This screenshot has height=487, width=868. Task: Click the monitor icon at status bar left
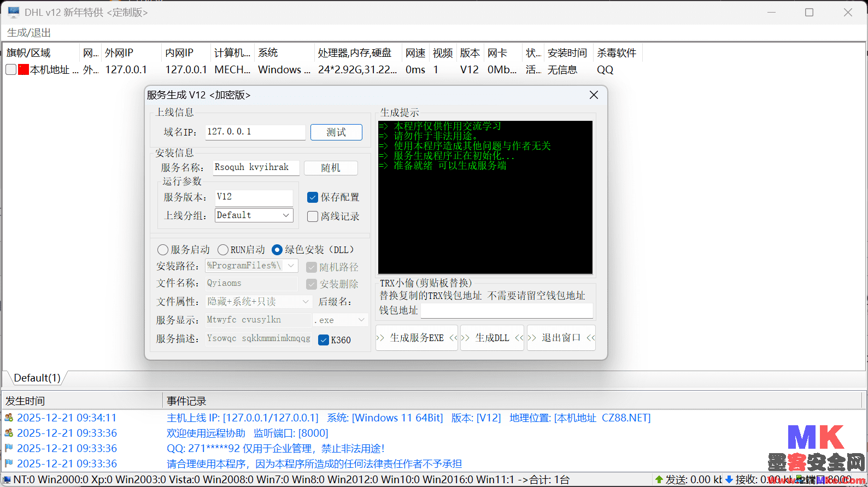coord(7,479)
